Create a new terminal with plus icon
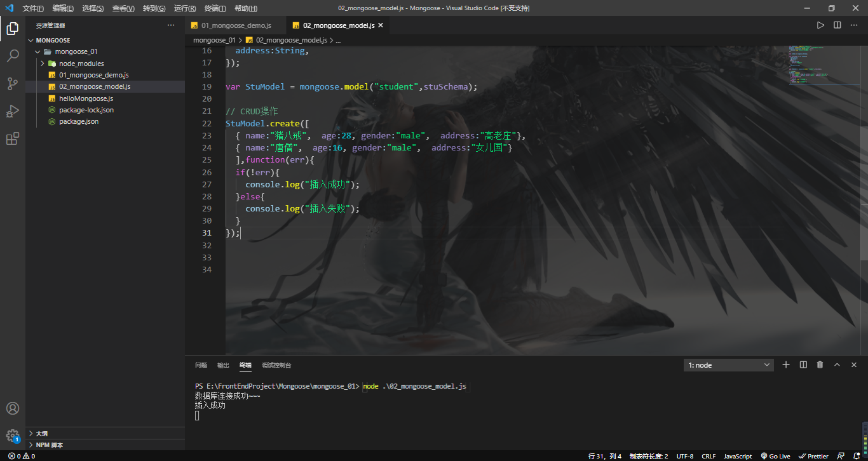 click(x=786, y=364)
